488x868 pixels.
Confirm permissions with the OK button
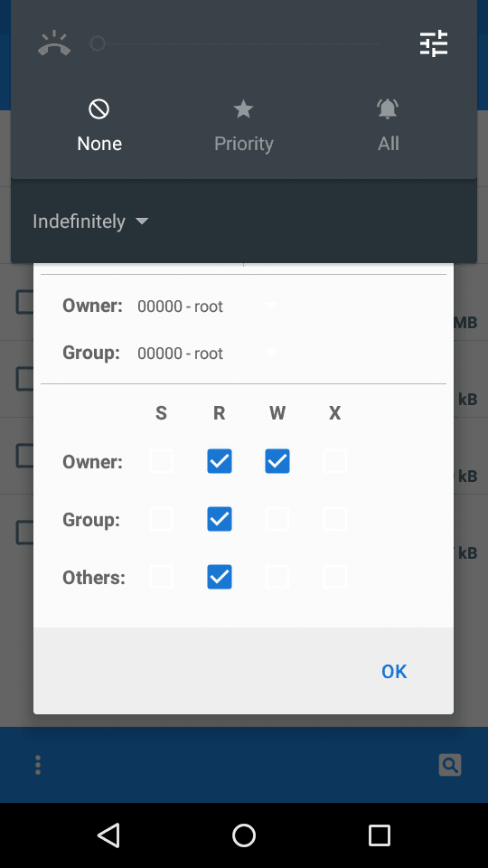[x=394, y=672]
